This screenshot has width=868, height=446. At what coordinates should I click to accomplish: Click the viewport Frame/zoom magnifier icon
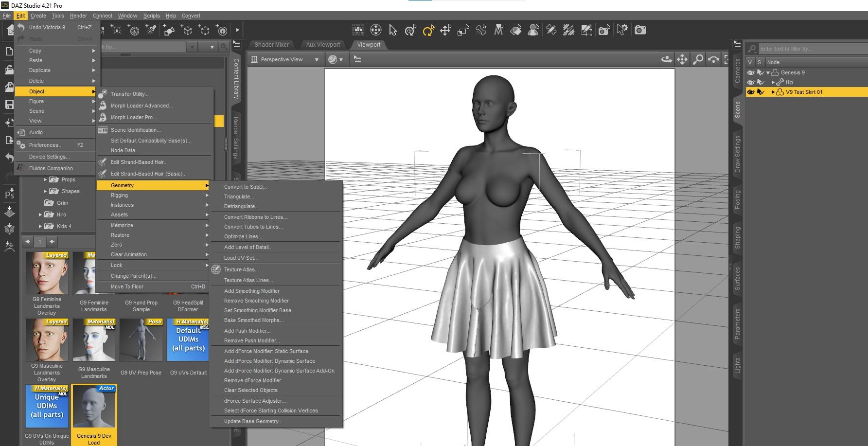tap(698, 59)
